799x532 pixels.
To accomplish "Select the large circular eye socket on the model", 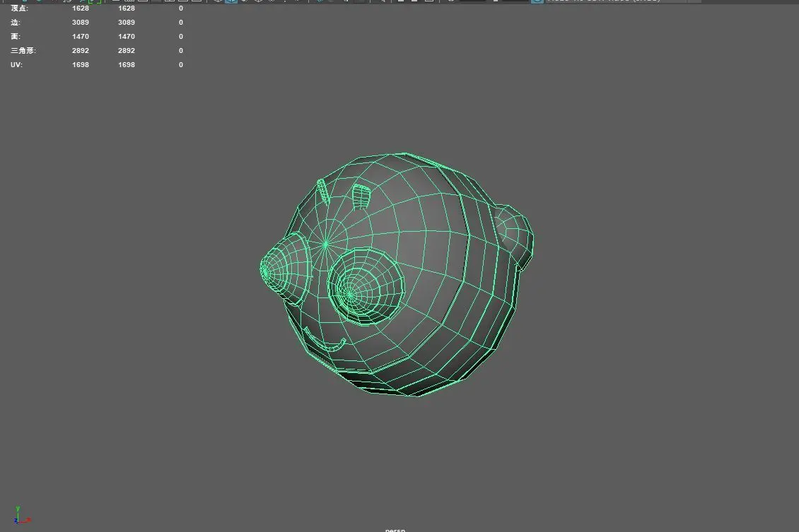I will click(x=366, y=286).
